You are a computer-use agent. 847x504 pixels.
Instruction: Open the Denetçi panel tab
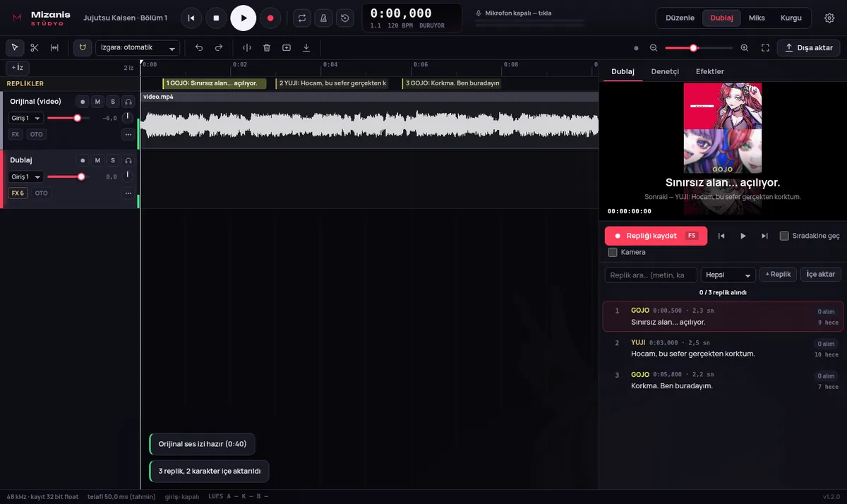coord(665,71)
